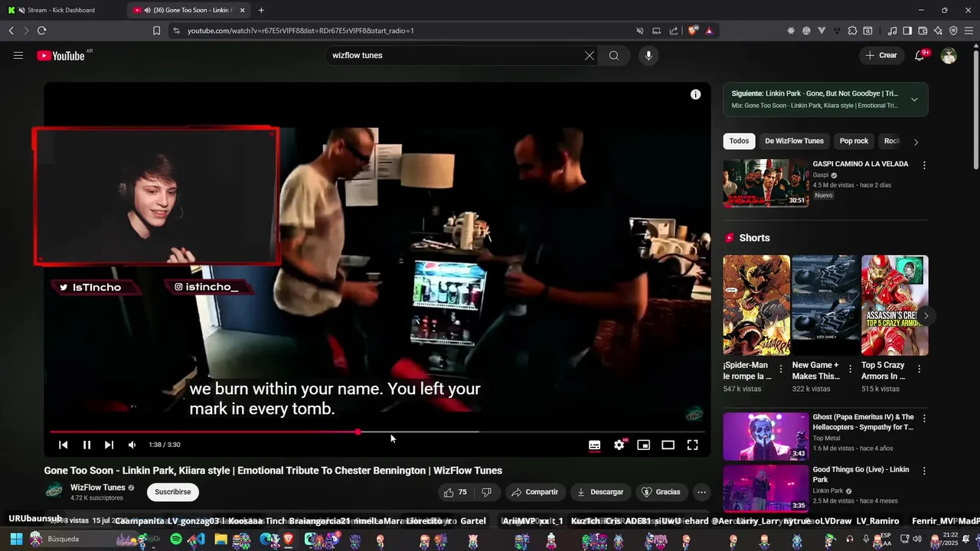Open the player settings gear
Image resolution: width=980 pixels, height=551 pixels.
(619, 445)
